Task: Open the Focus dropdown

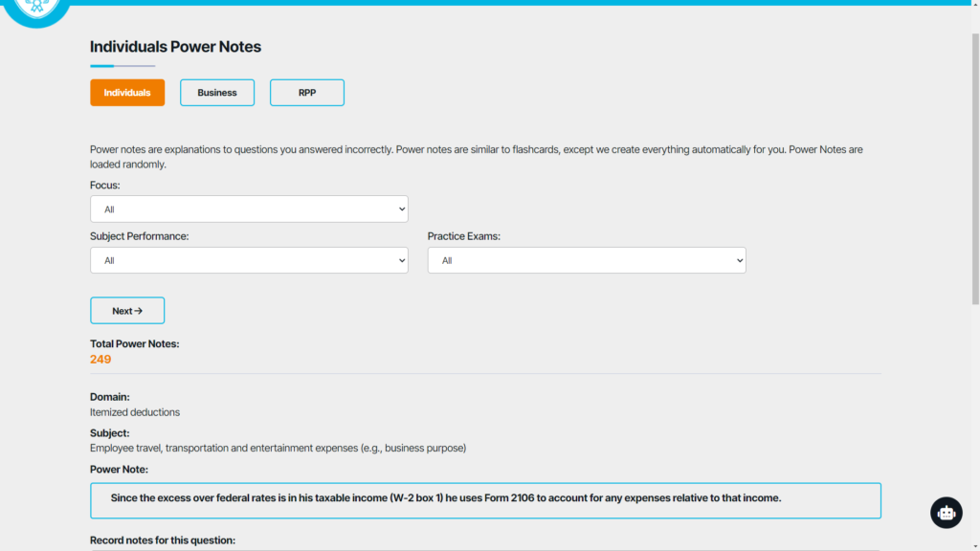Action: click(x=249, y=209)
